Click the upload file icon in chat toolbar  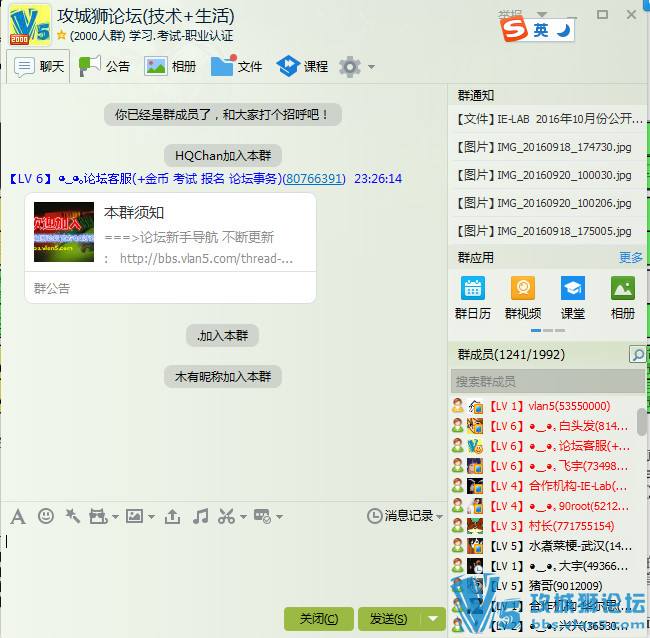173,516
